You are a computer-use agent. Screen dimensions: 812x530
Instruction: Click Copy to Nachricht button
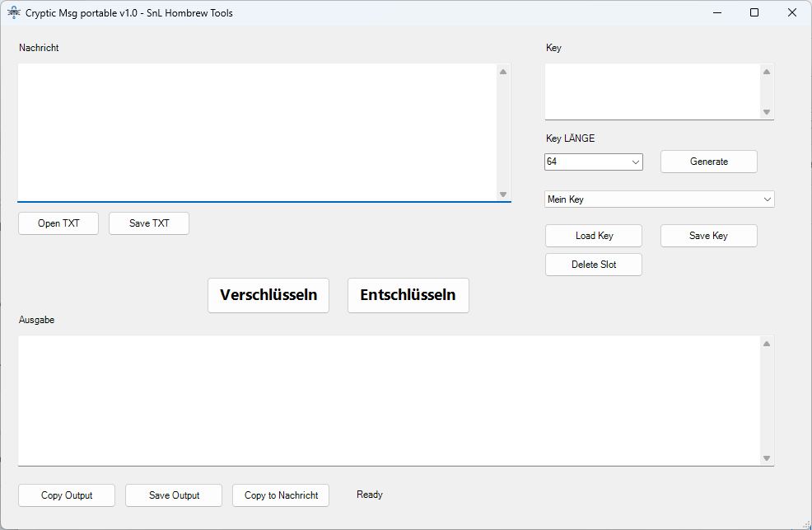point(281,495)
